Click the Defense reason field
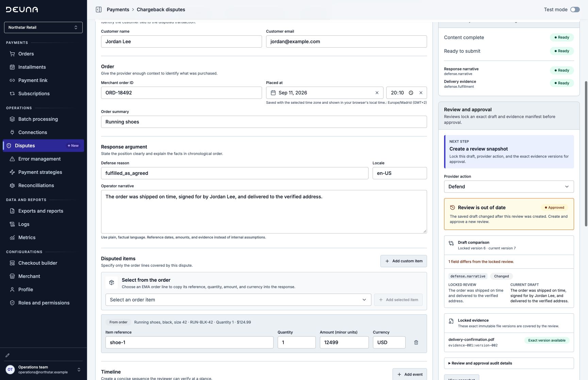 click(234, 173)
